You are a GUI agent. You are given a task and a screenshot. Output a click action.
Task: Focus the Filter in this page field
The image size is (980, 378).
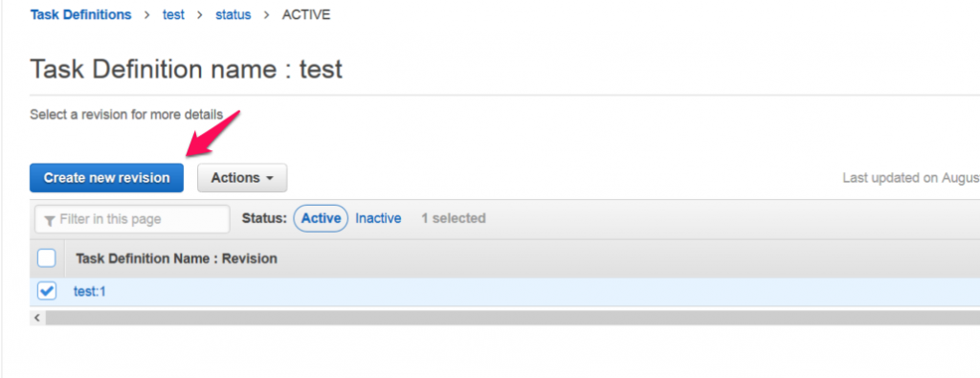(x=132, y=219)
